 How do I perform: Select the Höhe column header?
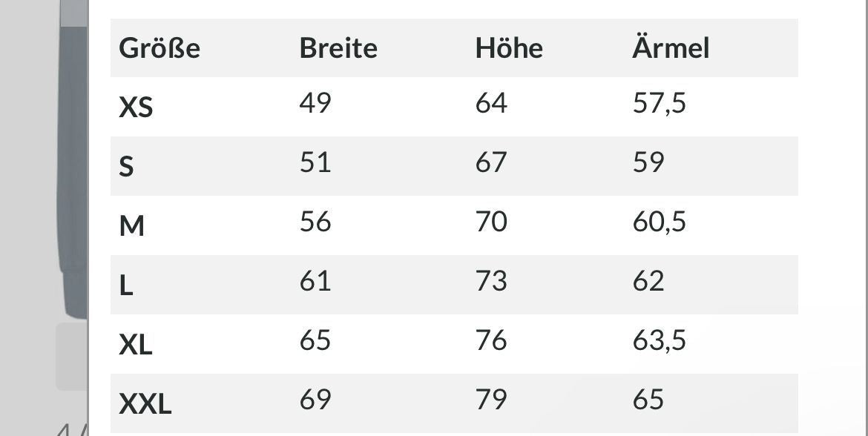[509, 48]
